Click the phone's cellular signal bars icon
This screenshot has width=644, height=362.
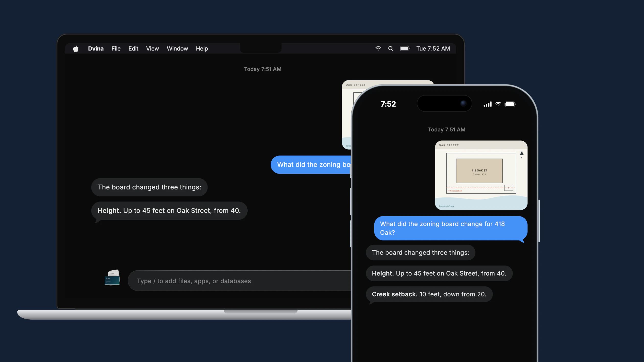488,104
